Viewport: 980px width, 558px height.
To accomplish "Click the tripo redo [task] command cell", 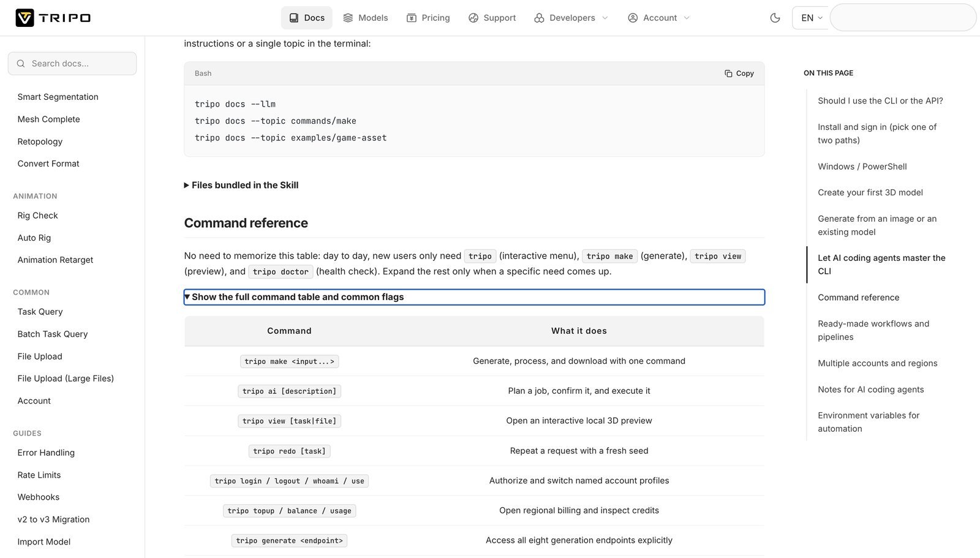I will click(x=289, y=451).
